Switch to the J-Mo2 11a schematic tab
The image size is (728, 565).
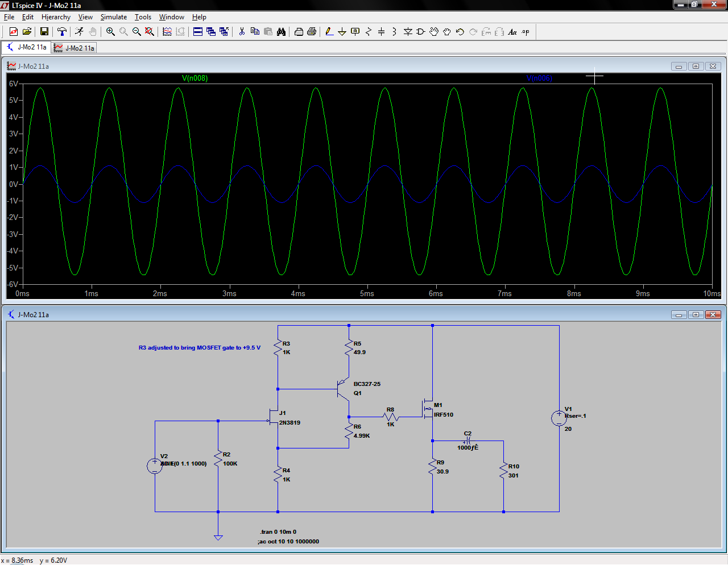pyautogui.click(x=27, y=47)
